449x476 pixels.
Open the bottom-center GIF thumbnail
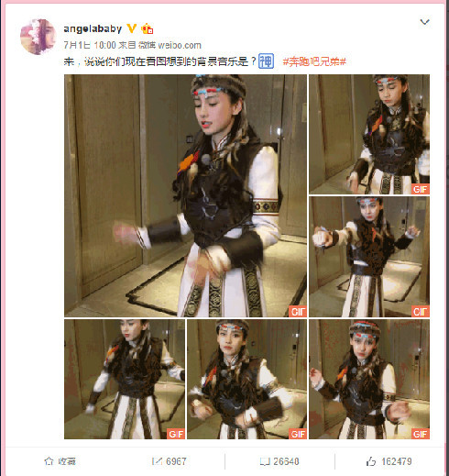[246, 379]
